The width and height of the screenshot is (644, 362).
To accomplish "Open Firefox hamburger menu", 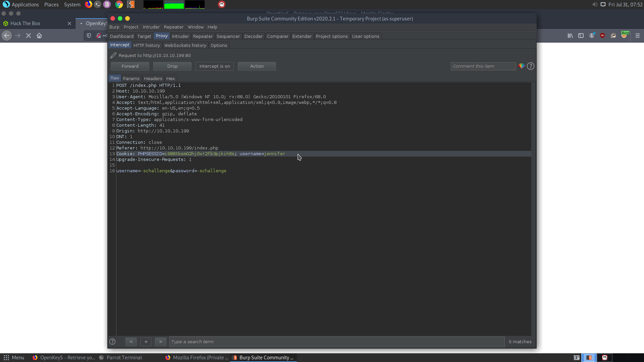I will click(637, 36).
